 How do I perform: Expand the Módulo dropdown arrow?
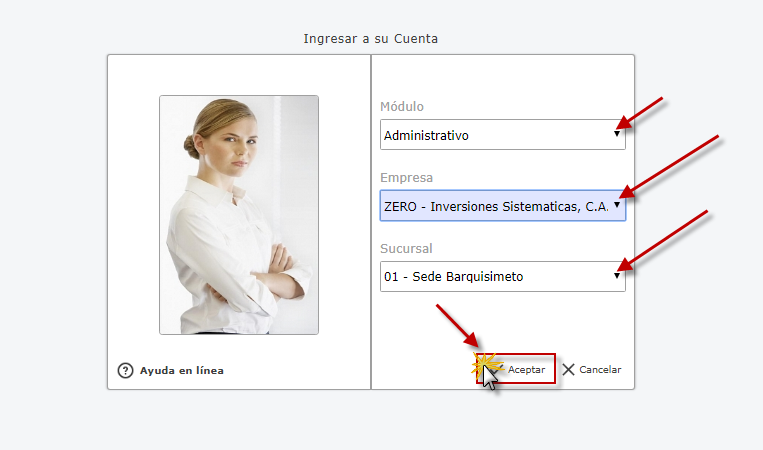[616, 134]
